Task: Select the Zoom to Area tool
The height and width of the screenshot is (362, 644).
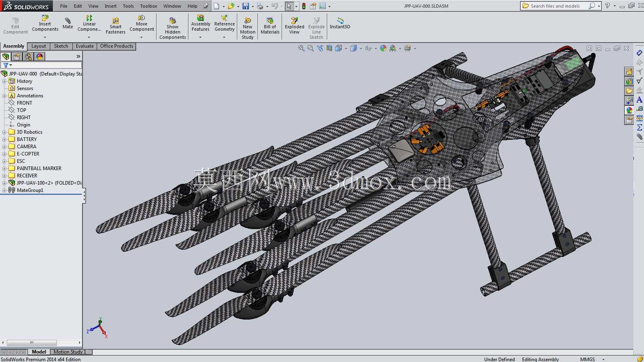Action: pos(310,48)
